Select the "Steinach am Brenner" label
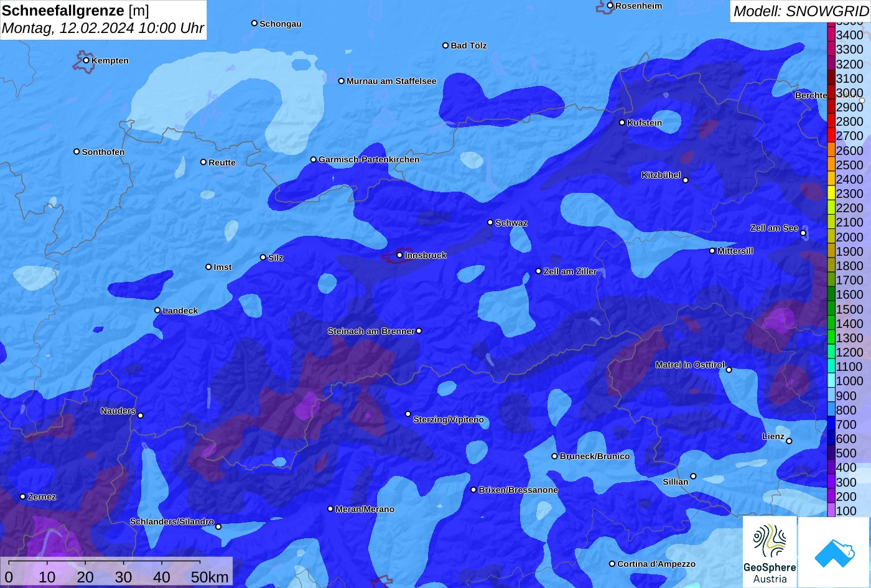Image resolution: width=871 pixels, height=588 pixels. 371,331
